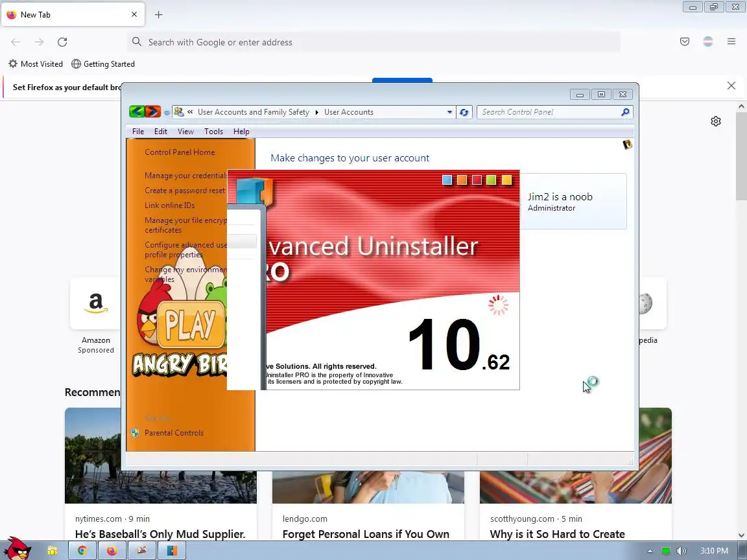Click Most Visited bookmark
747x560 pixels.
pos(36,64)
